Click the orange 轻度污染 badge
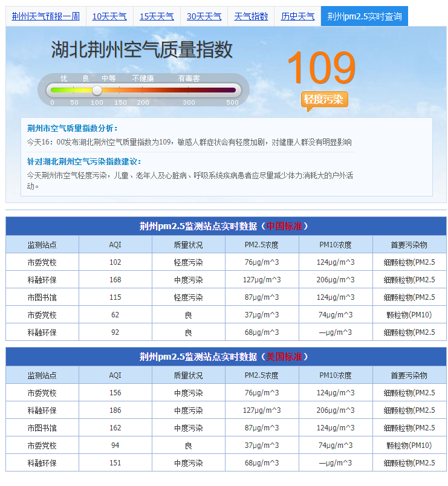448x486 pixels. click(323, 100)
